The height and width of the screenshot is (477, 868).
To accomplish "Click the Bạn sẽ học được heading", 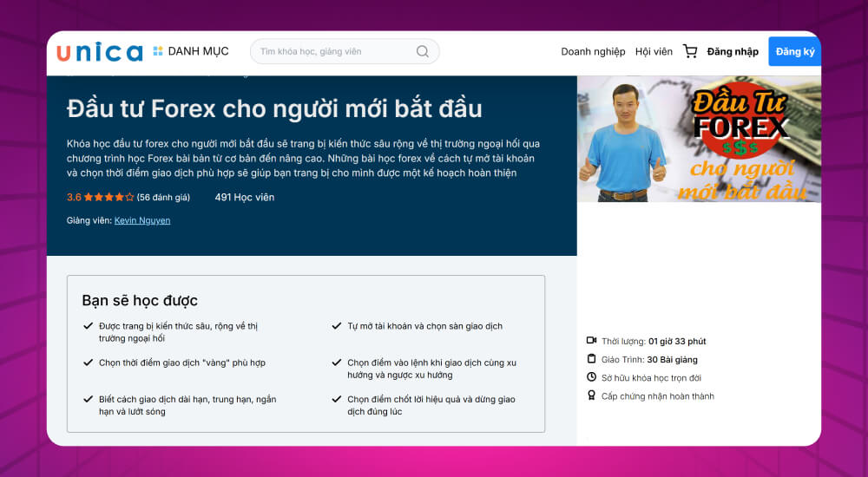I will (x=140, y=300).
